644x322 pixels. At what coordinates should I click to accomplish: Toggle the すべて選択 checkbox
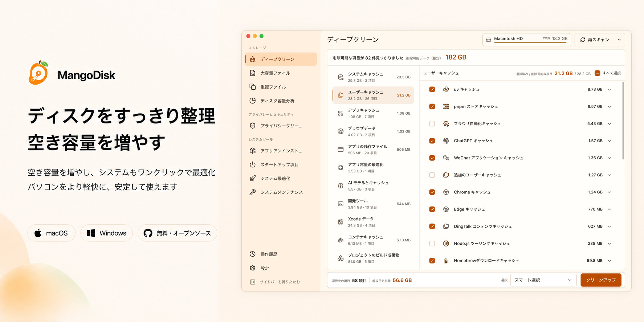click(597, 73)
